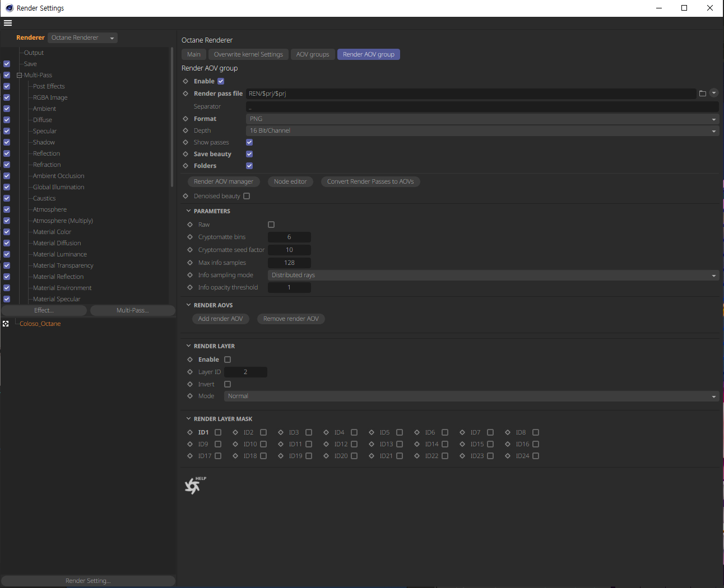Click keyframe diamond next to Depth
This screenshot has height=588, width=724.
tap(185, 130)
